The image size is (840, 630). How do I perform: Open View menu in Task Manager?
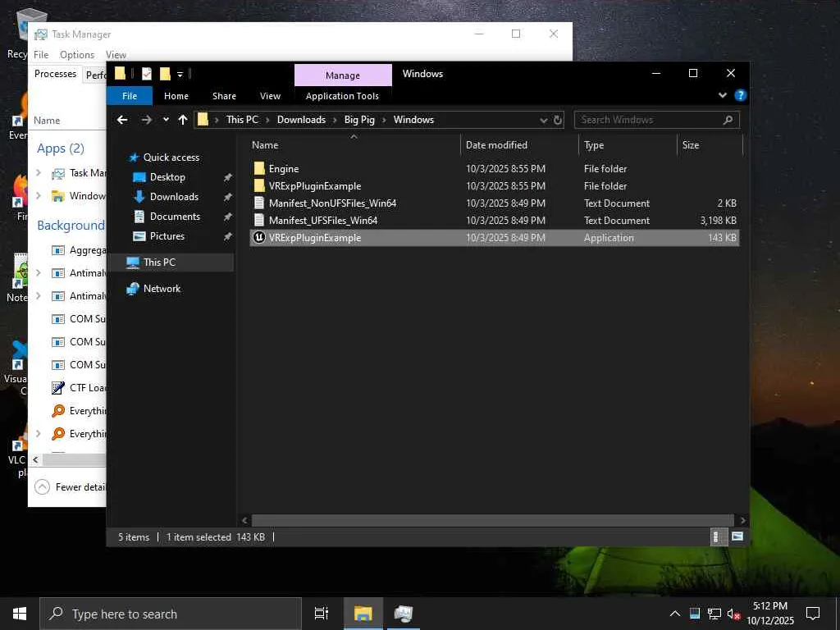[116, 55]
